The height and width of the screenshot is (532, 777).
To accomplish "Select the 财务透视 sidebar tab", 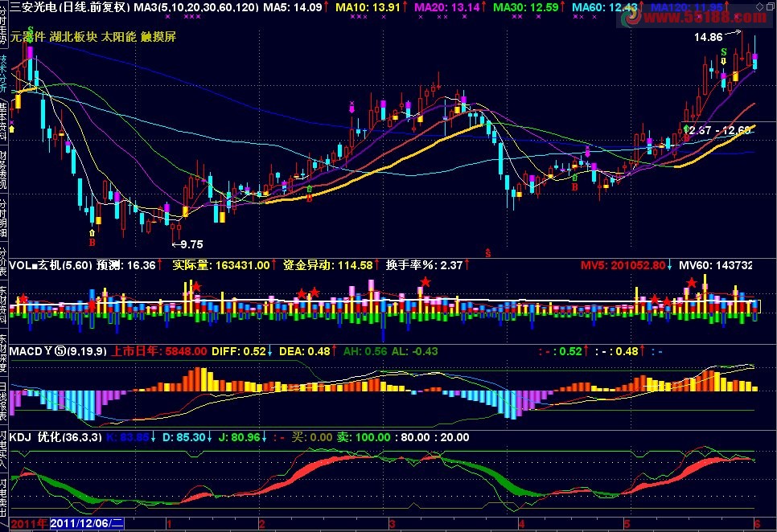I will click(x=3, y=170).
